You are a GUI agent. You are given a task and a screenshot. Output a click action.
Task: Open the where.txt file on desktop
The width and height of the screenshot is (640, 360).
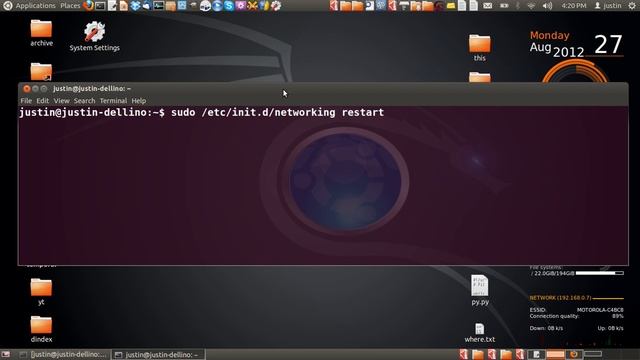[x=480, y=333]
